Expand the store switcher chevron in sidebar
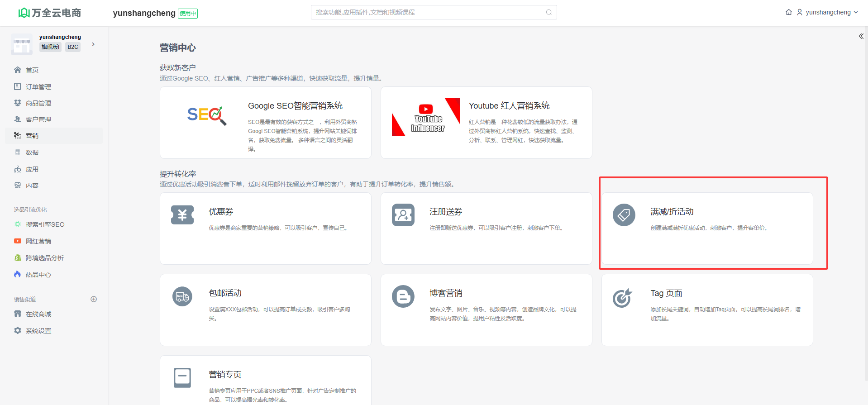The image size is (868, 405). tap(93, 44)
